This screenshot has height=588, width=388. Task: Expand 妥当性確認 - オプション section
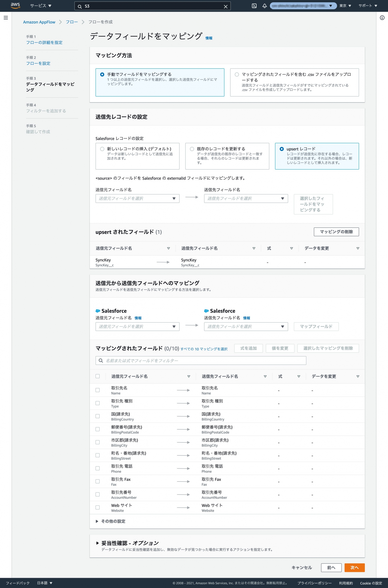tap(127, 543)
